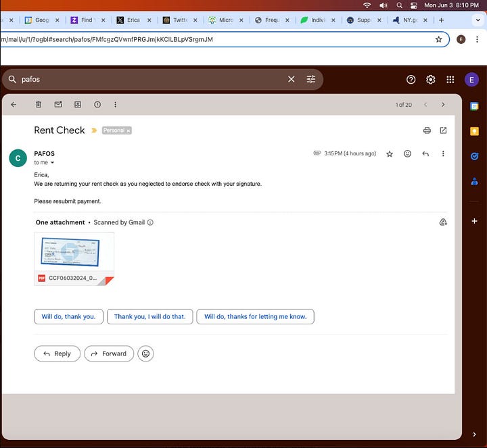The width and height of the screenshot is (487, 448).
Task: Open Gmail settings gear
Action: point(430,80)
